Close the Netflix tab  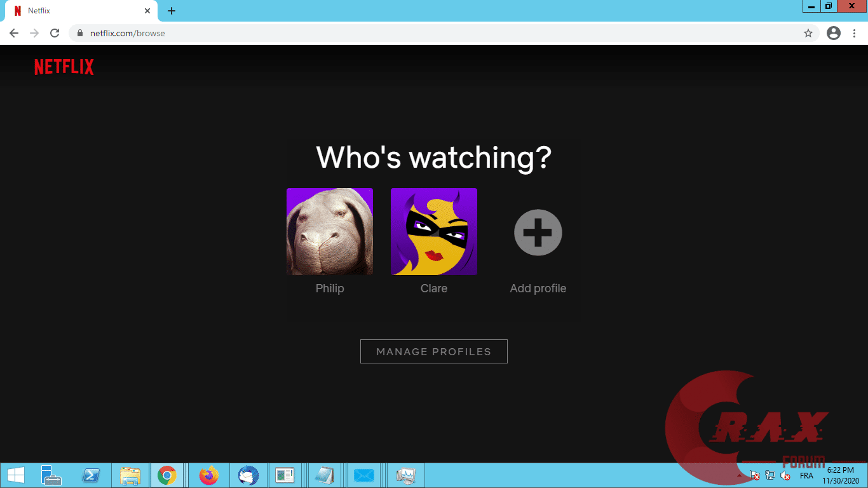[147, 11]
